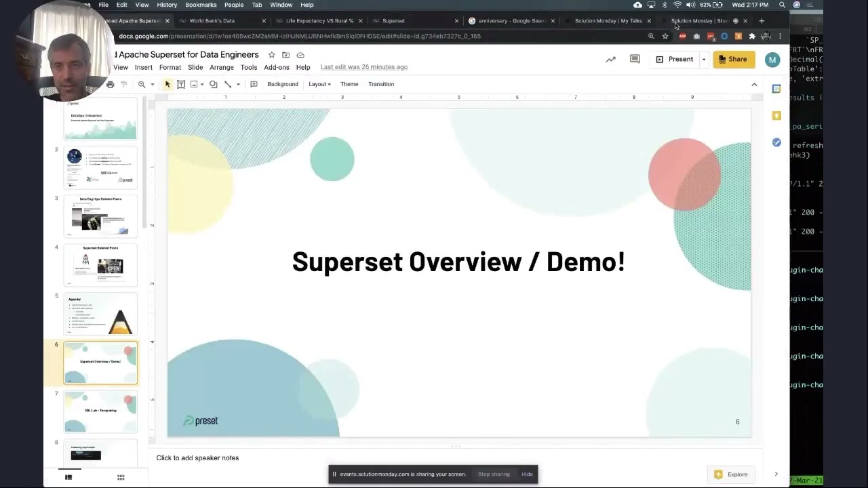The height and width of the screenshot is (488, 868).
Task: Open the Help menu in Slides
Action: (x=303, y=67)
